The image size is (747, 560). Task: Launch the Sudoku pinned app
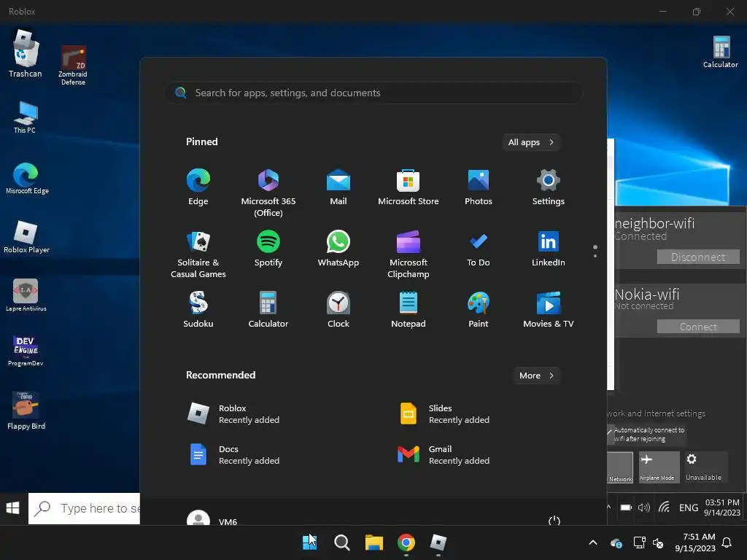(x=198, y=309)
